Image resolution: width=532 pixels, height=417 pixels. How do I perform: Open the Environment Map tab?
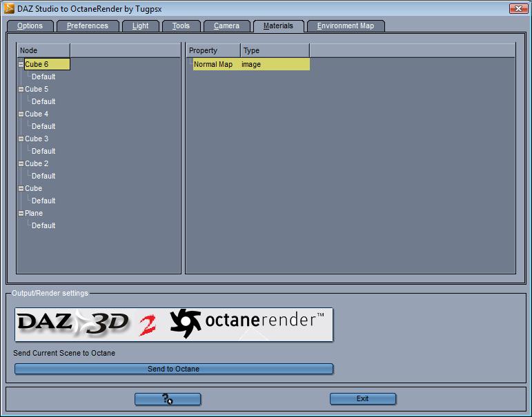click(346, 26)
